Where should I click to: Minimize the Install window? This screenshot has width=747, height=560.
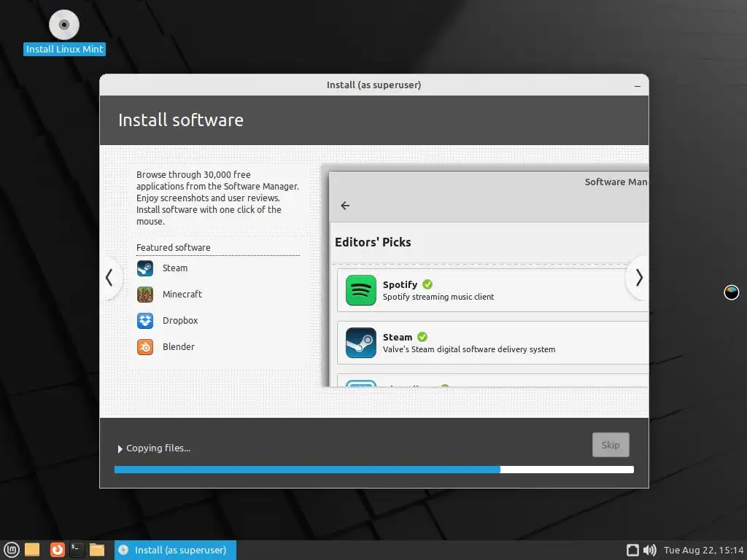638,86
